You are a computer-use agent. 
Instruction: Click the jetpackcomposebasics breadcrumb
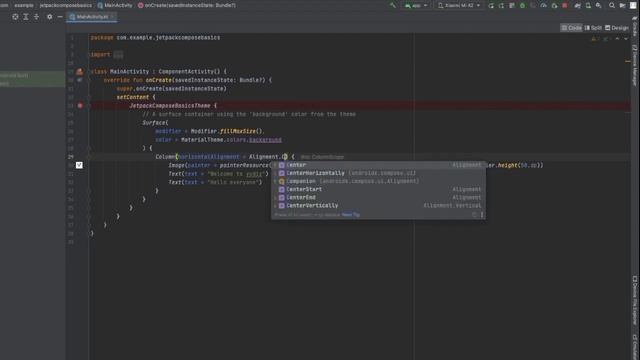pos(66,5)
